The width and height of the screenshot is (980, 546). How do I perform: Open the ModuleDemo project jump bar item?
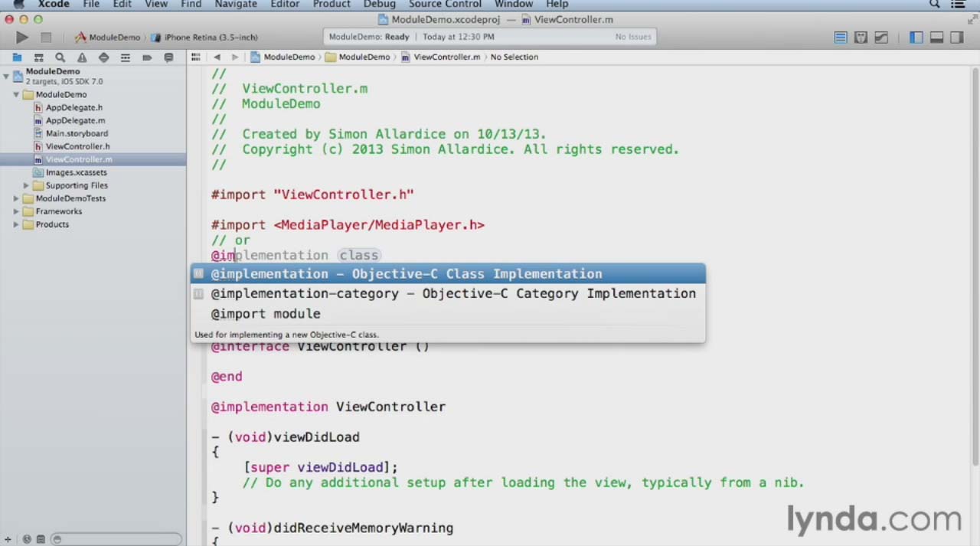(283, 57)
